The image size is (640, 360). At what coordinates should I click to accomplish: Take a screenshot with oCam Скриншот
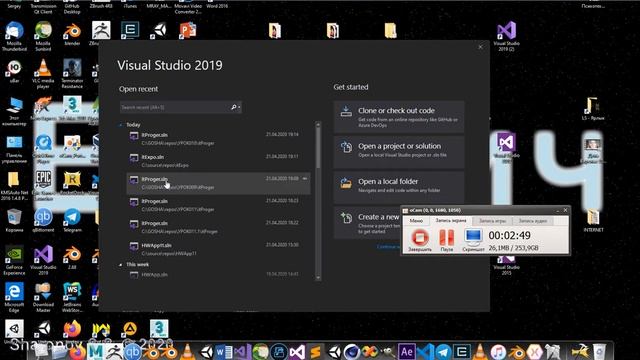pyautogui.click(x=473, y=240)
